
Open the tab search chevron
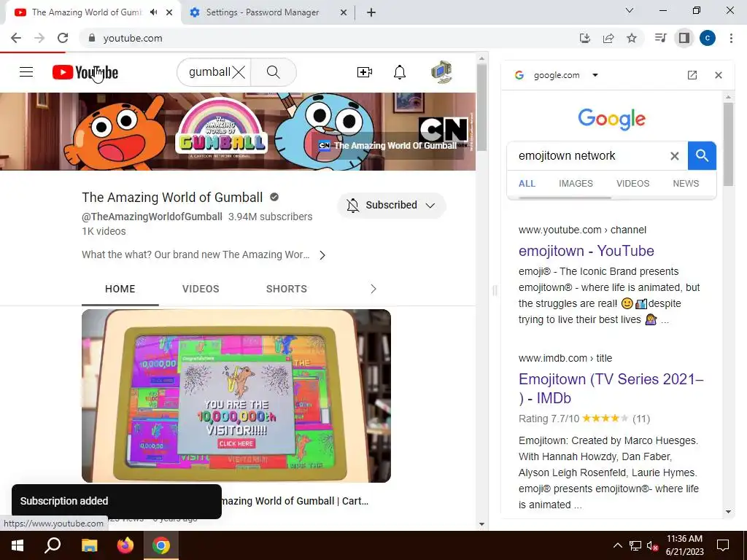630,10
